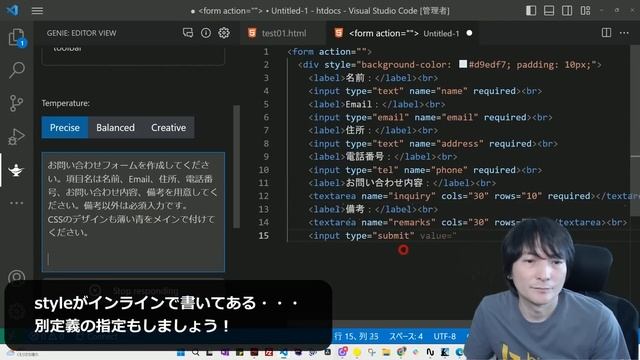Click the 電話番号 label code line

point(382,157)
